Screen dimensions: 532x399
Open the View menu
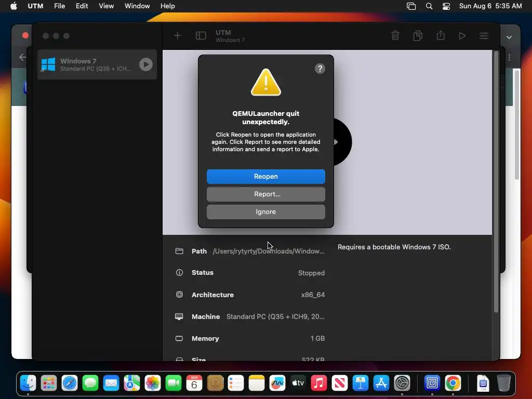pos(106,6)
